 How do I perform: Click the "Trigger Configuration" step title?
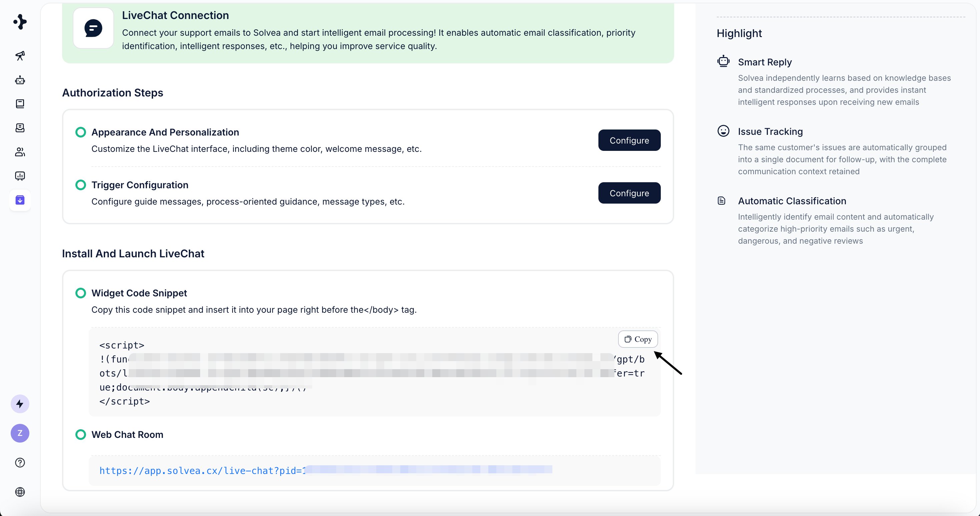pos(140,185)
